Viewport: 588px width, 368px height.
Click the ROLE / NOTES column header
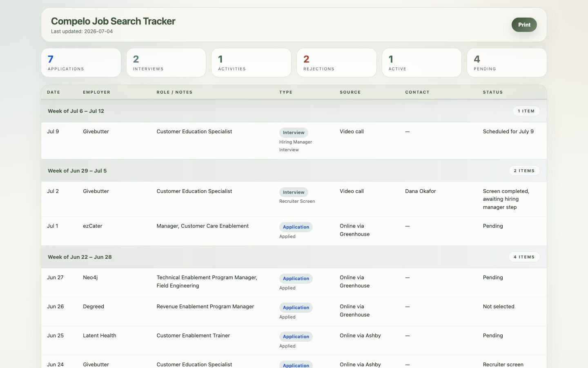pos(174,92)
